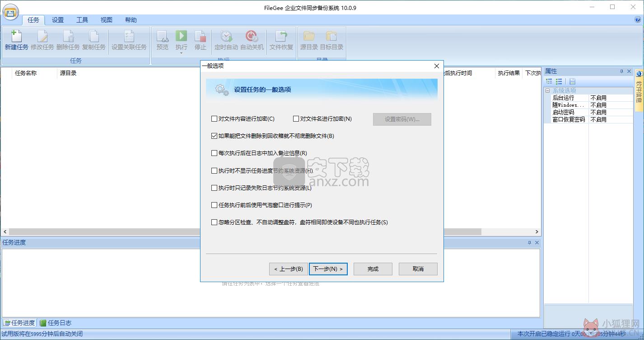Check 任务执行前后使用气泡窗口进行提示

(x=215, y=205)
